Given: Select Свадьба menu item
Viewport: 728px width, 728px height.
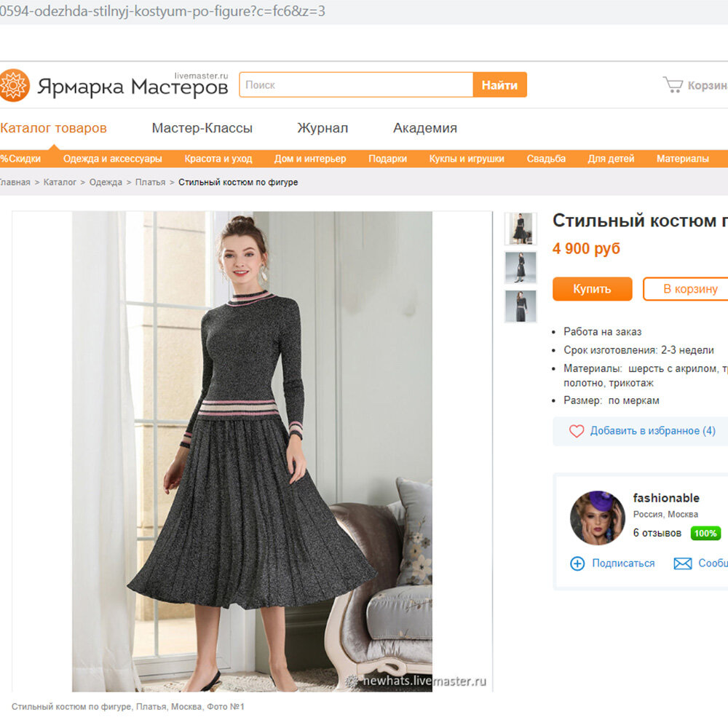Looking at the screenshot, I should tap(546, 159).
